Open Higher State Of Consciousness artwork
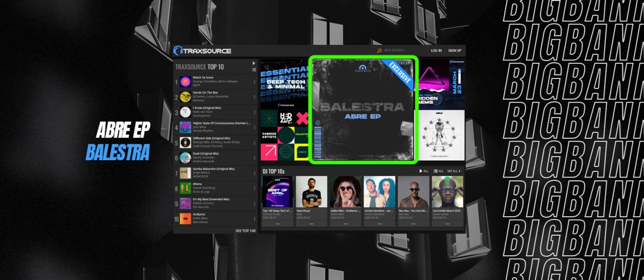Image resolution: width=644 pixels, height=280 pixels. [x=185, y=127]
